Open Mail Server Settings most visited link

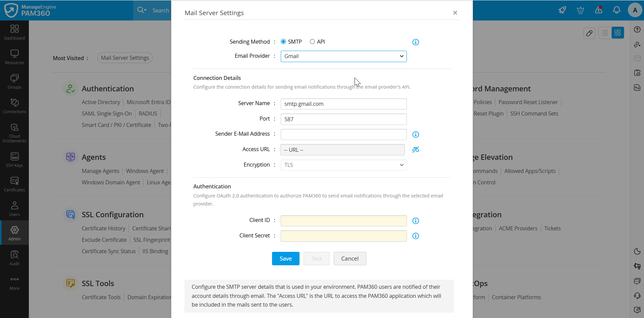[125, 58]
